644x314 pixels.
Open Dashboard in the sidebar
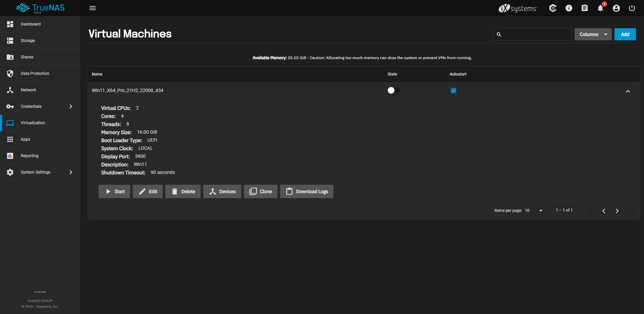tap(40, 24)
